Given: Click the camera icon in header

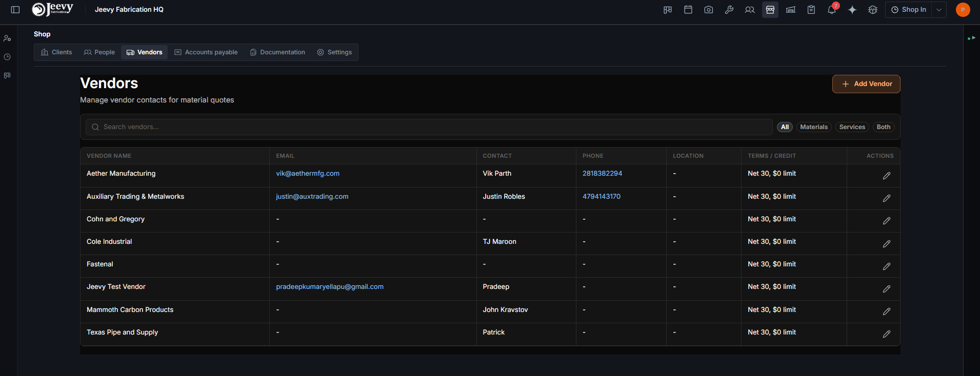Looking at the screenshot, I should tap(709, 10).
